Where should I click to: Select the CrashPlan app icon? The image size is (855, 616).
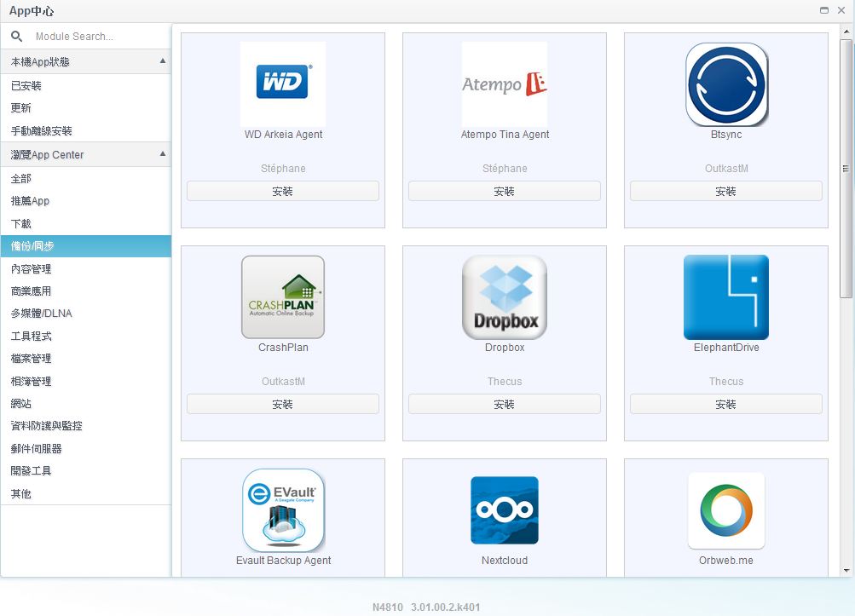[282, 297]
